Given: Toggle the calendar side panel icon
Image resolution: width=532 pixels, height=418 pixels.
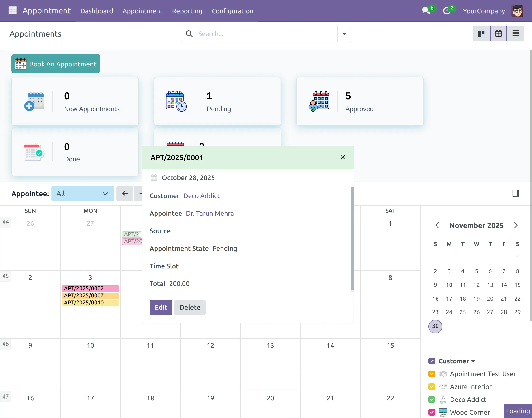Looking at the screenshot, I should (516, 193).
